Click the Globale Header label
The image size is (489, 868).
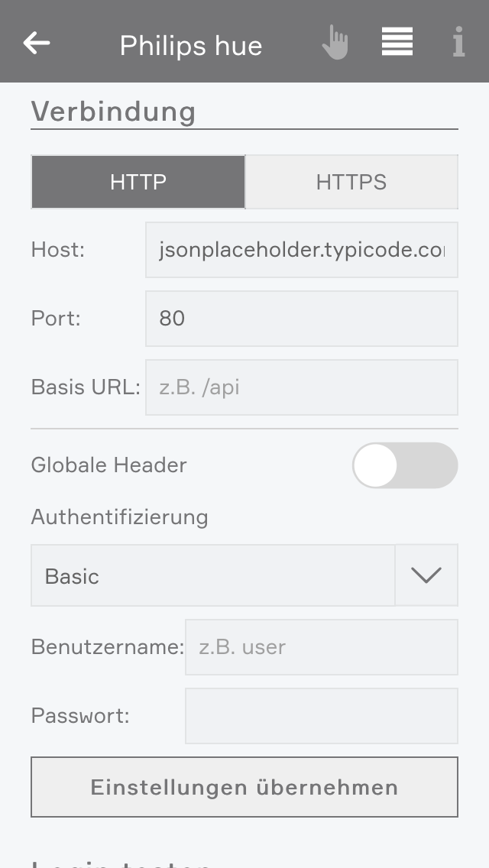tap(109, 465)
